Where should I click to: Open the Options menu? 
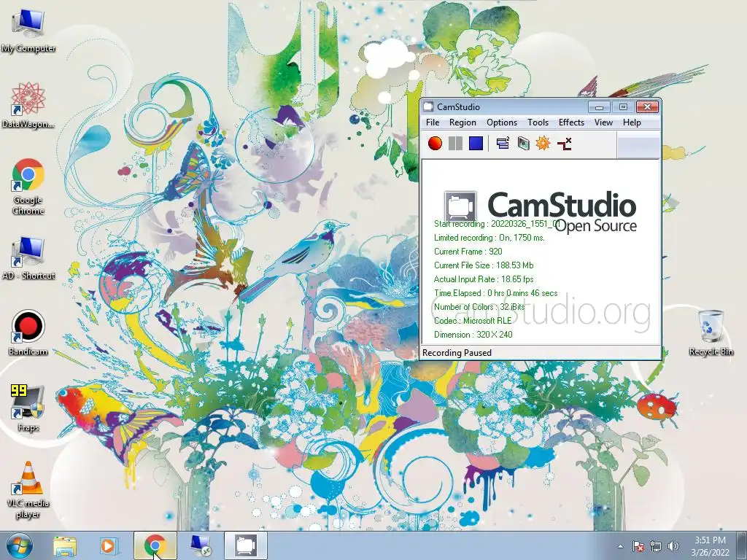(502, 122)
